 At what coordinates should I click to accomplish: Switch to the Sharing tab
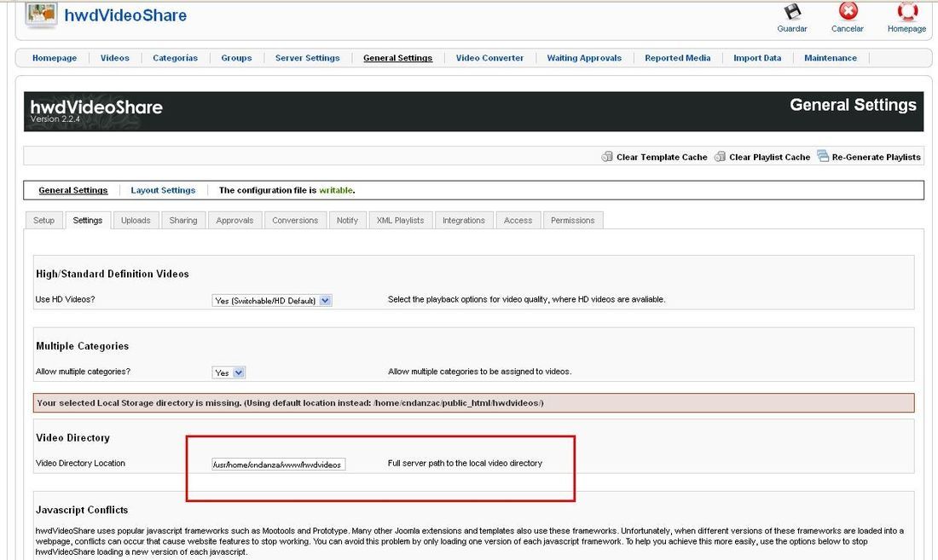point(183,220)
